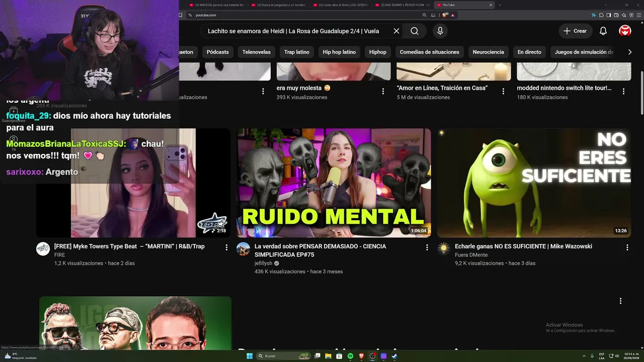Select the Telenovelas category chip
This screenshot has width=644, height=362.
[x=257, y=52]
